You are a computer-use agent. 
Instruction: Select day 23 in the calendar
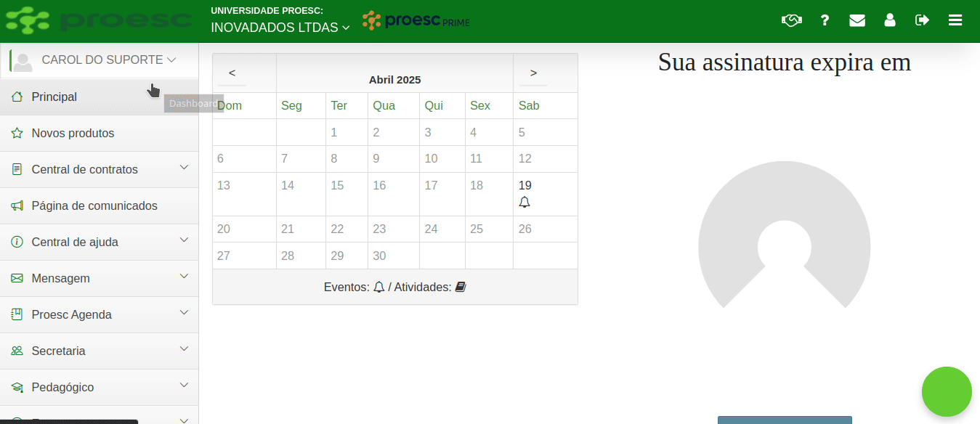pyautogui.click(x=393, y=229)
